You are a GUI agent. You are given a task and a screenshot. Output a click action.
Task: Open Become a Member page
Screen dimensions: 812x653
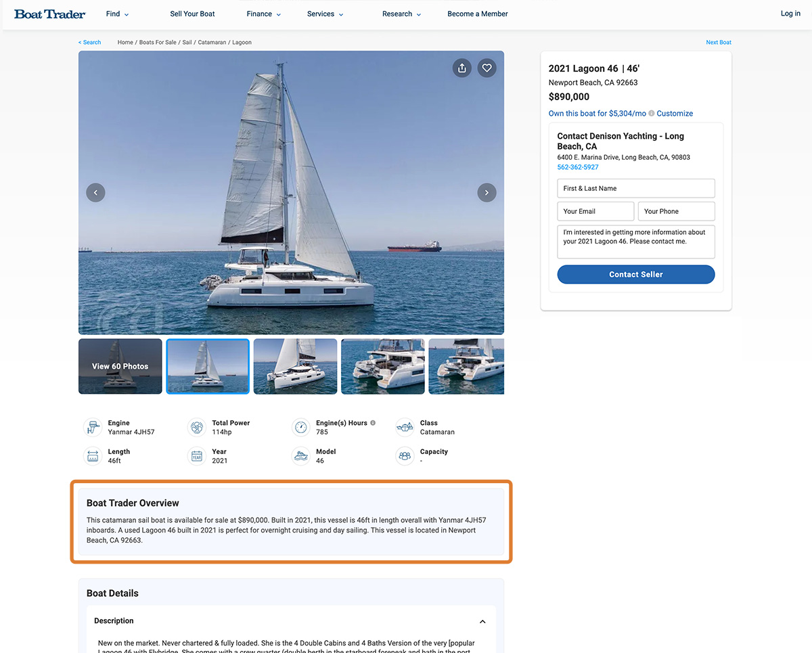[x=478, y=14]
